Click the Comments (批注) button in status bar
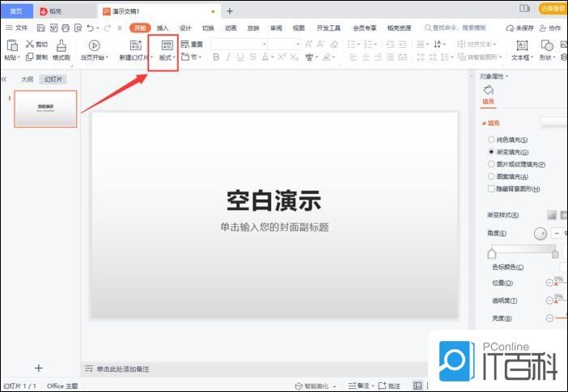Screen dimensions: 568x392 (389, 386)
